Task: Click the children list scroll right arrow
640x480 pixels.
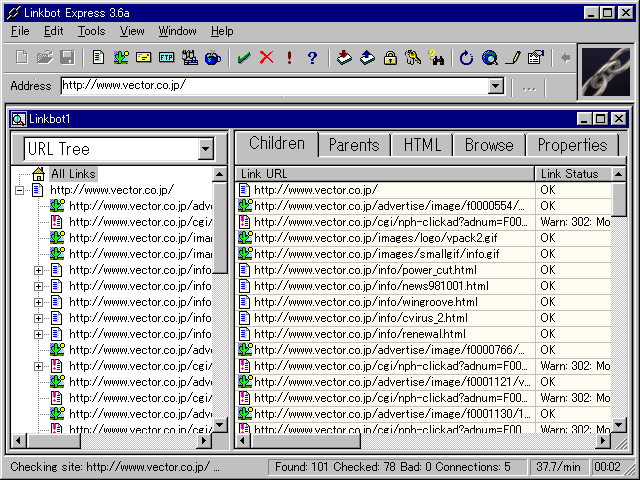Action: coord(603,441)
